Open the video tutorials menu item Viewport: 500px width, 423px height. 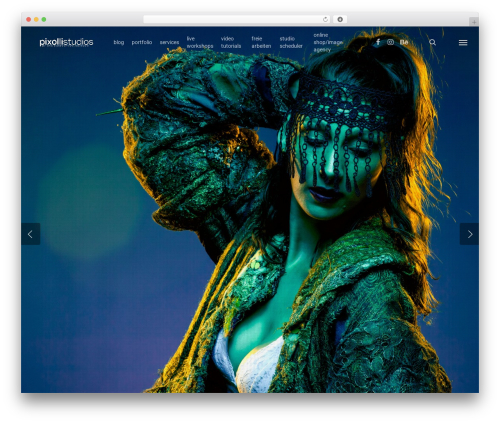click(231, 42)
